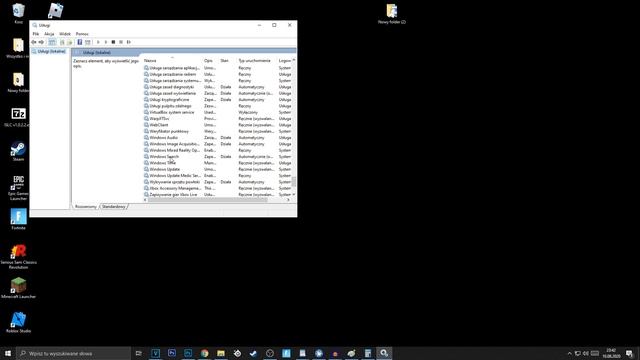
Task: Open Task View on the taskbar
Action: (139, 353)
